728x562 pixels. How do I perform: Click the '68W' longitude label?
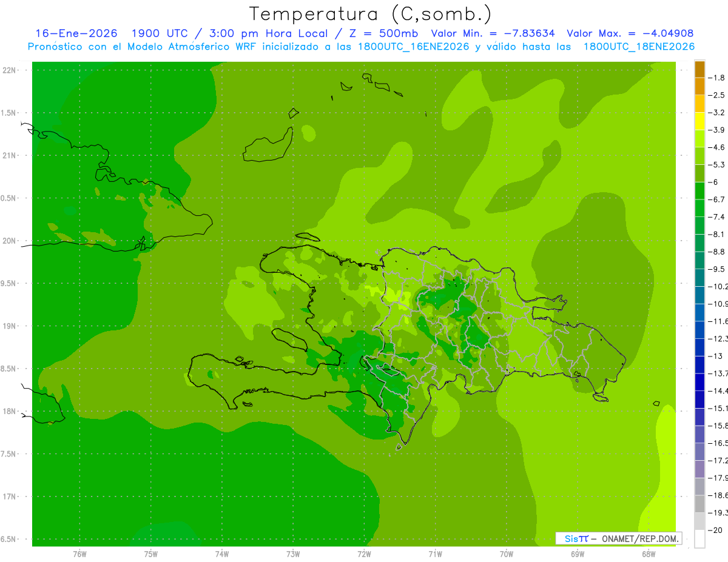click(649, 554)
